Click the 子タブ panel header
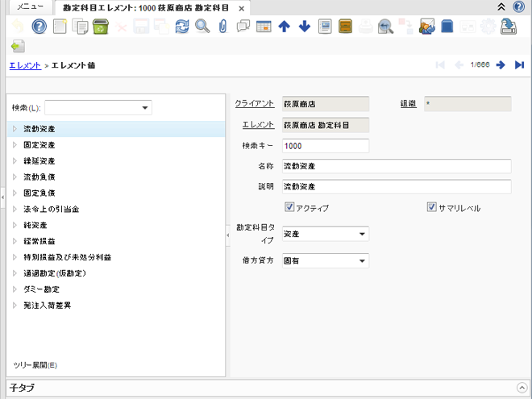This screenshot has width=532, height=399. [x=268, y=388]
